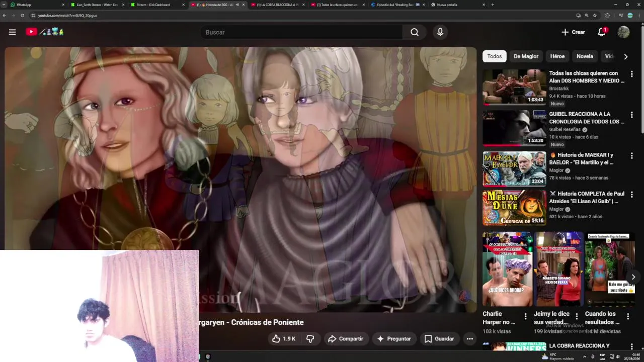Viewport: 644px width, 362px height.
Task: Open the notifications bell
Action: coord(602,32)
